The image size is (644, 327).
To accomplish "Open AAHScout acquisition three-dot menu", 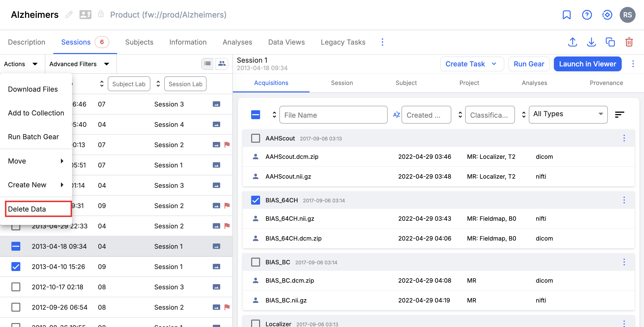I will (x=624, y=138).
